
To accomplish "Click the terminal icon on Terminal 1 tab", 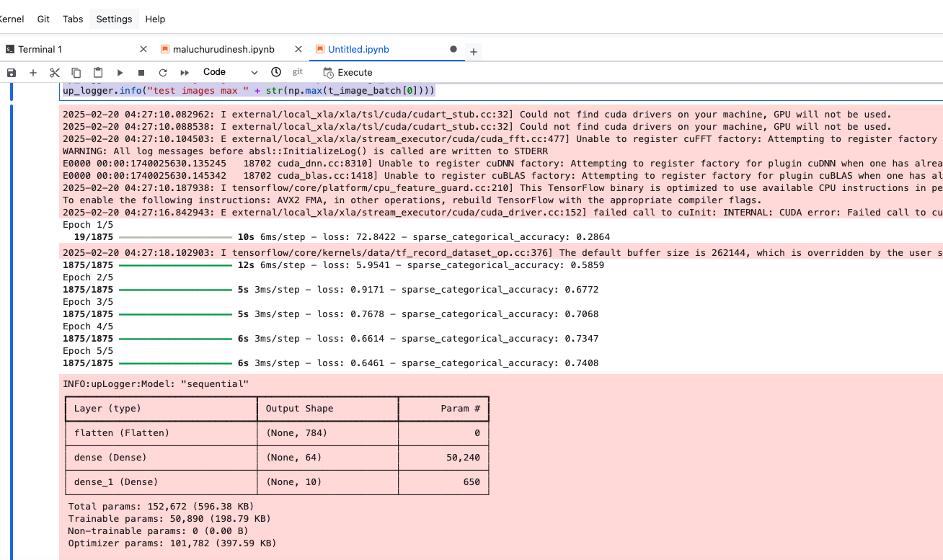I will [x=10, y=49].
